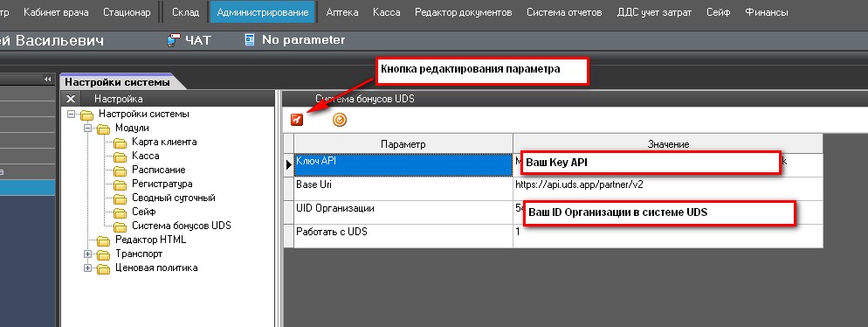The height and width of the screenshot is (327, 868).
Task: Select the Администрирование menu tab
Action: click(263, 11)
